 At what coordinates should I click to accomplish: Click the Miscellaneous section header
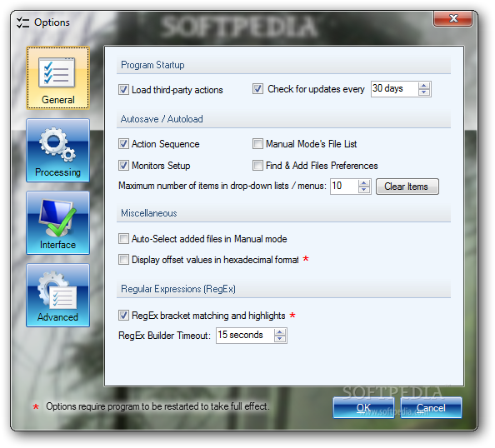point(283,213)
